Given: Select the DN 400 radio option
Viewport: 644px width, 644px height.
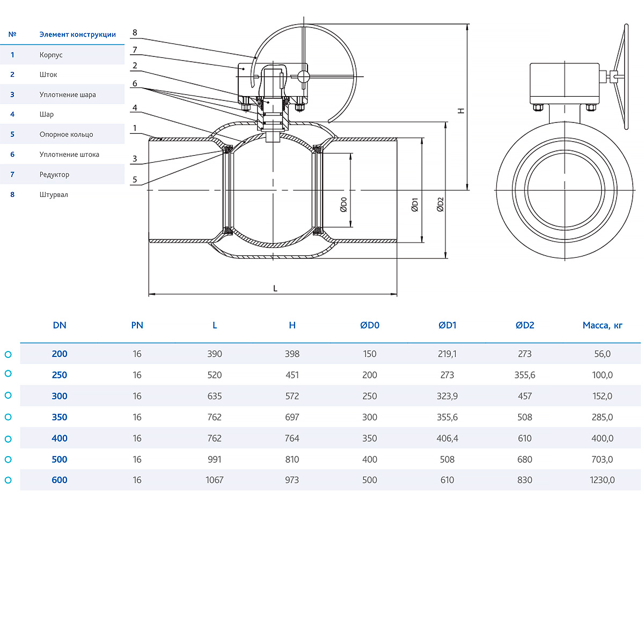Looking at the screenshot, I should [x=8, y=439].
